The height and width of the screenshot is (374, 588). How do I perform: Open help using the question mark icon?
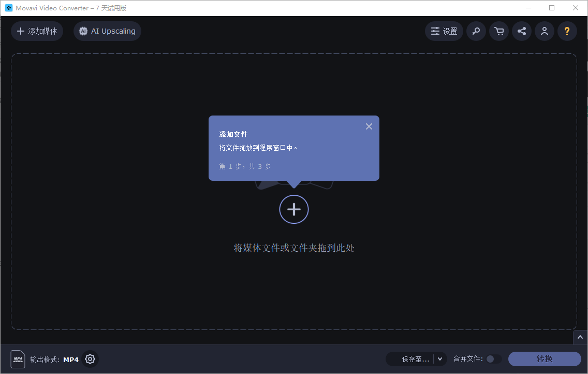click(x=567, y=31)
